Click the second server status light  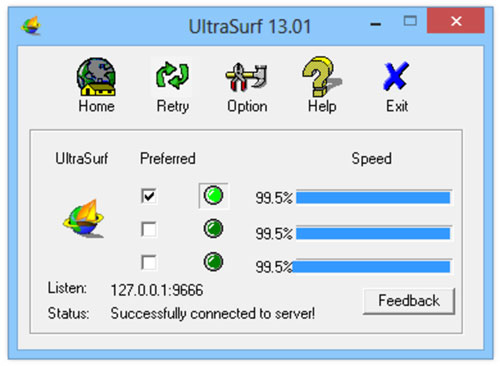coord(213,229)
